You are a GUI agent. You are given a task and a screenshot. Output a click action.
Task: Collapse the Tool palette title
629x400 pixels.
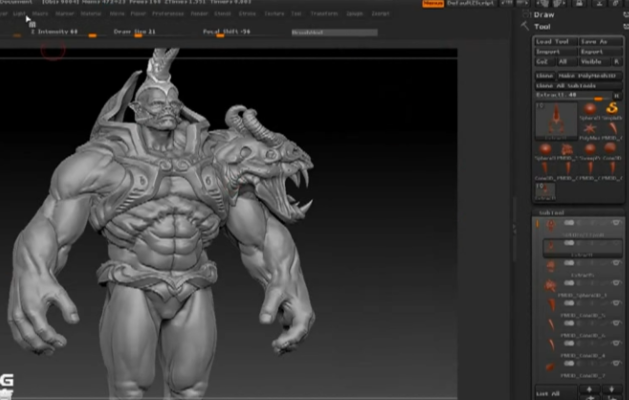point(542,27)
